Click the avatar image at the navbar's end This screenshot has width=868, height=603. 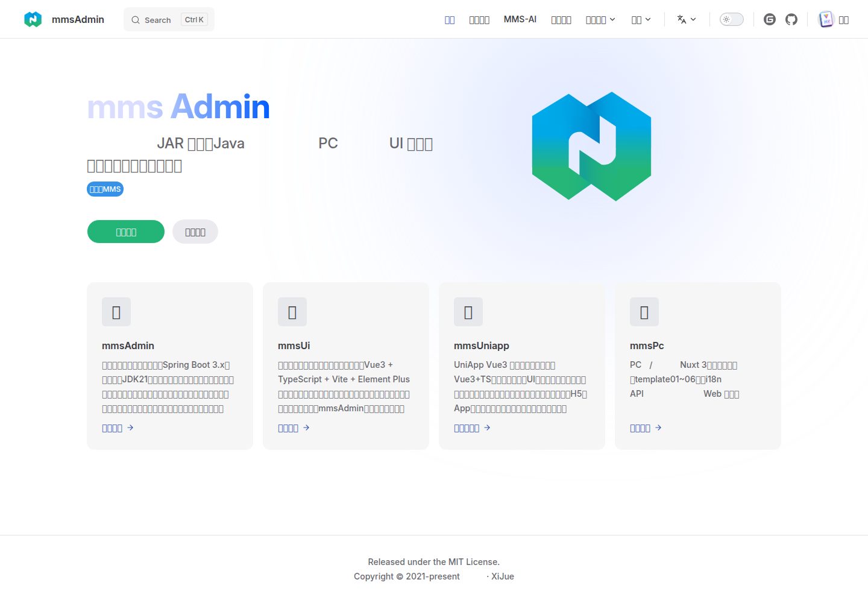(826, 19)
